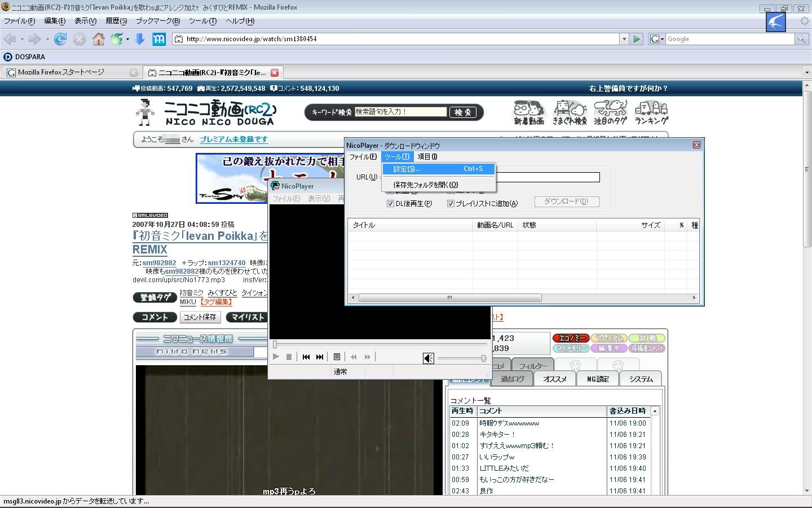This screenshot has height=508, width=812.
Task: Choose 保存先フォルダを開く menu entry
Action: [439, 185]
